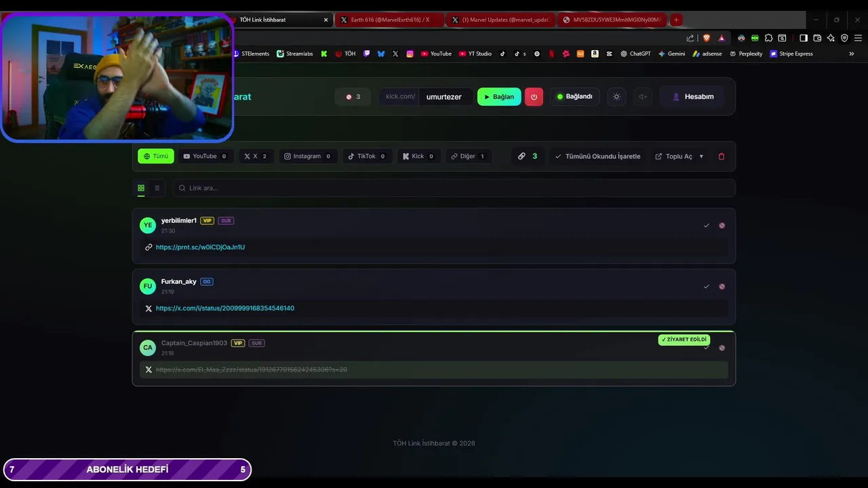Block Furkan_aky with ban icon
This screenshot has width=868, height=488.
point(722,287)
